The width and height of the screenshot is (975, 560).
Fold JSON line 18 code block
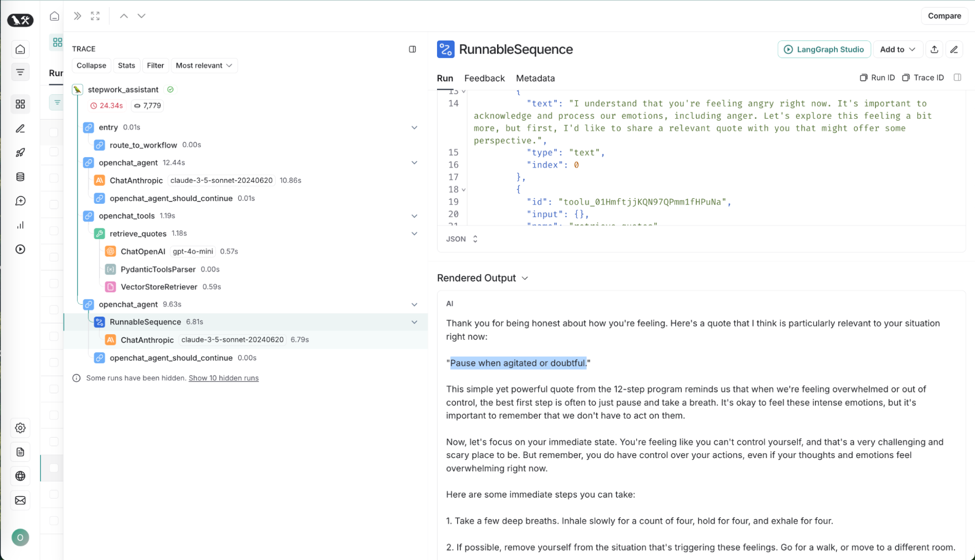coord(463,190)
